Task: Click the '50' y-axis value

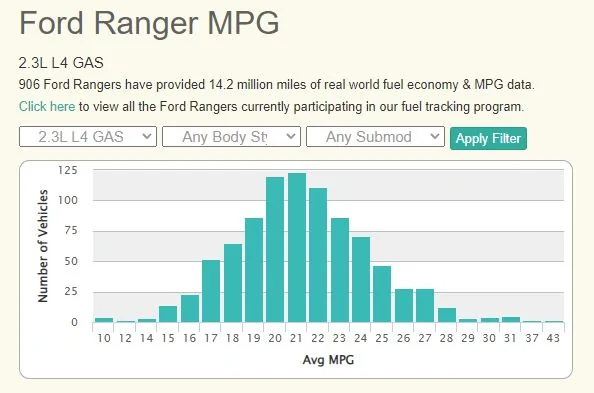Action: pos(71,261)
